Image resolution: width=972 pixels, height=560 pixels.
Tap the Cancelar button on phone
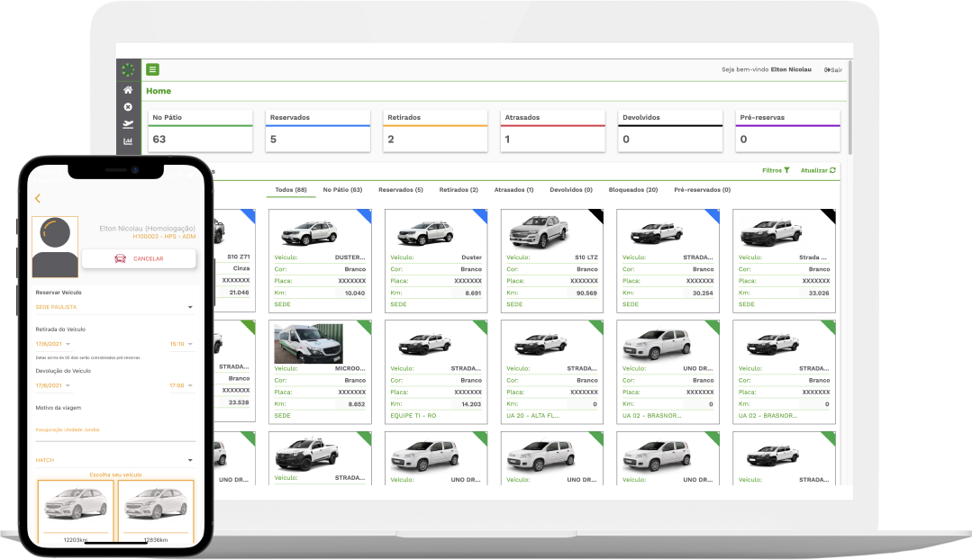139,258
